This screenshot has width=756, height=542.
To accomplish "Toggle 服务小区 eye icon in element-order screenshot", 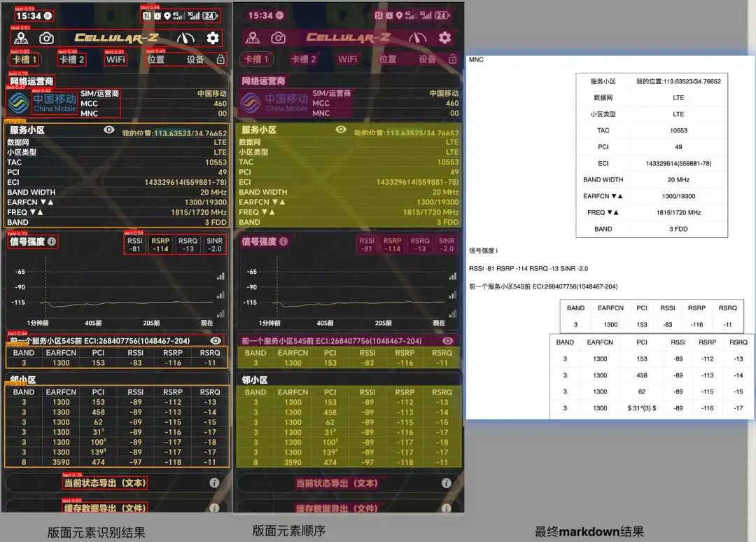I will point(341,130).
